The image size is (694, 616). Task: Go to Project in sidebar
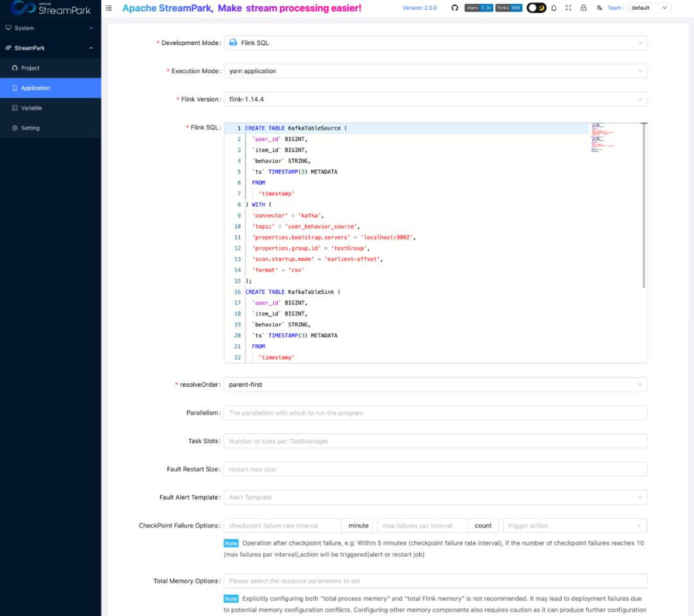[x=30, y=68]
